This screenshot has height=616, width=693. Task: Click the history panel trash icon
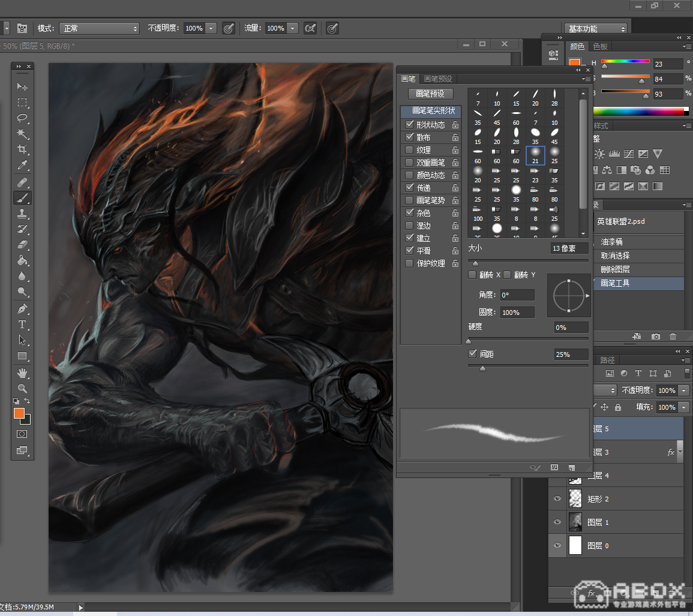[673, 336]
